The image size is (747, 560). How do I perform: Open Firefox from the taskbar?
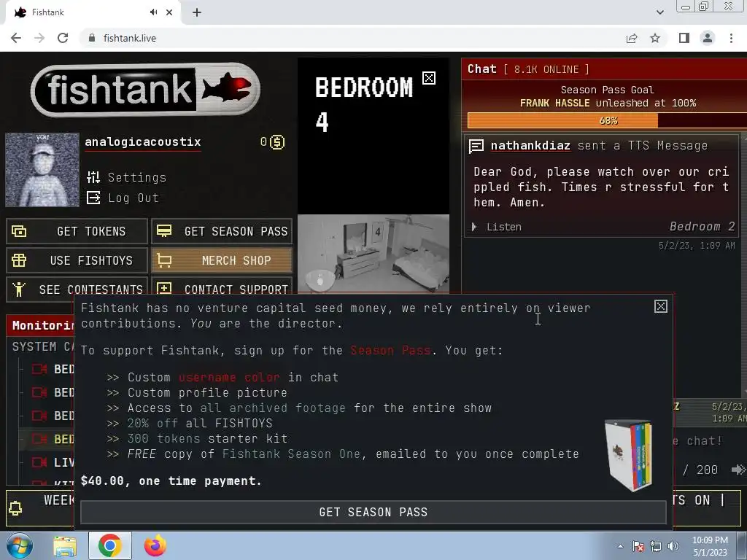(155, 545)
